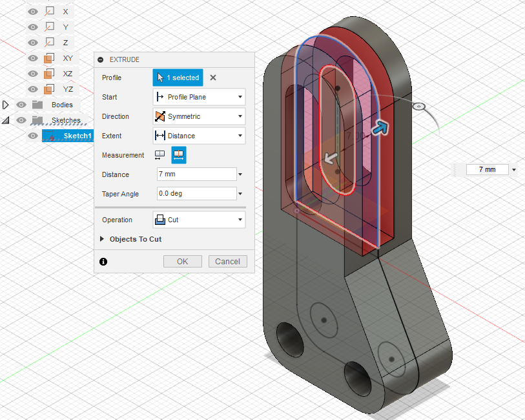Click the Taper Angle input field
Image resolution: width=525 pixels, height=420 pixels.
(x=197, y=194)
